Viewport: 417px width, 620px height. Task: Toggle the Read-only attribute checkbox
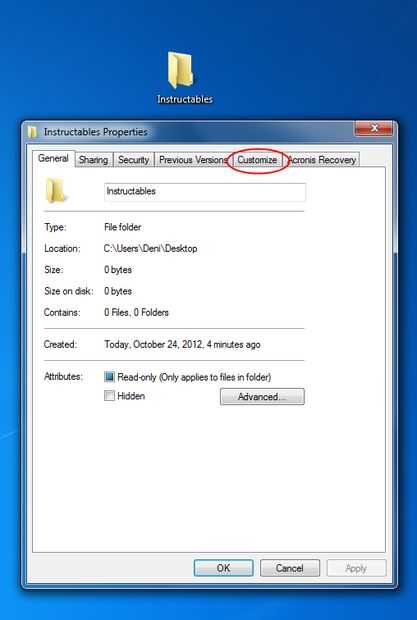(109, 377)
